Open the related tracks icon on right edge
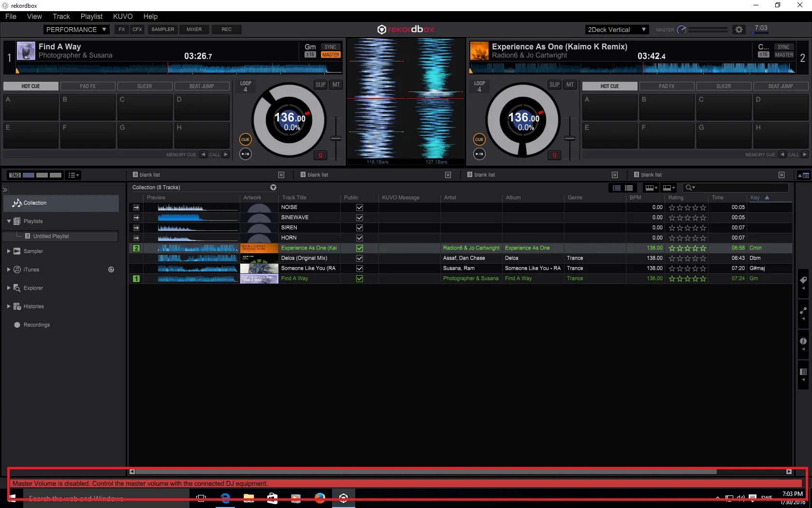 803,311
